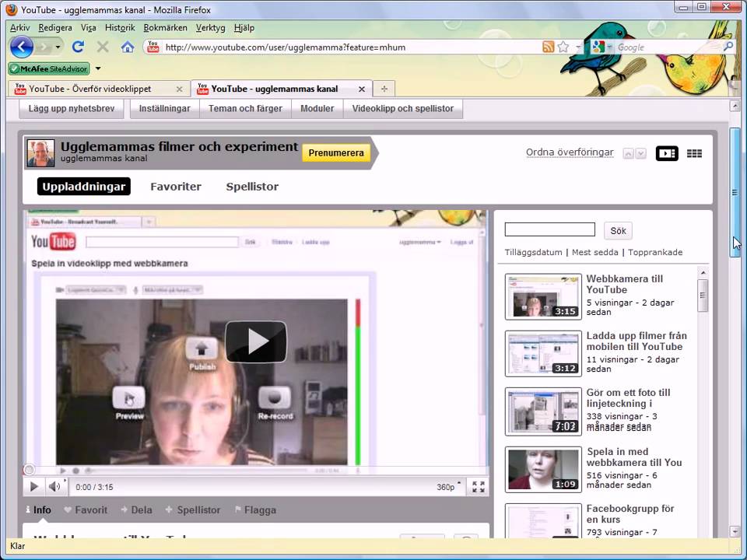Click the large play overlay on video
747x560 pixels.
pos(256,341)
